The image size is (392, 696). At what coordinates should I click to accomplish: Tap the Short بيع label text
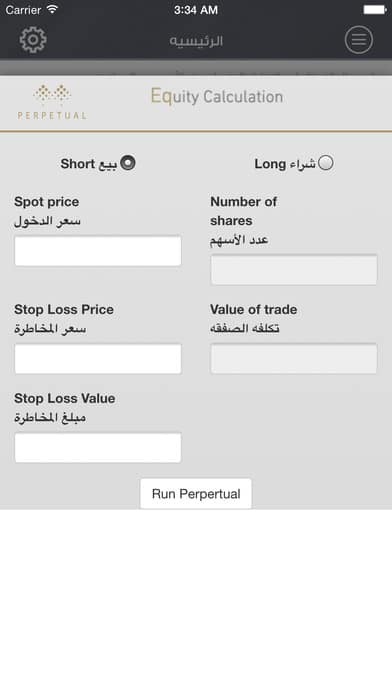point(89,164)
